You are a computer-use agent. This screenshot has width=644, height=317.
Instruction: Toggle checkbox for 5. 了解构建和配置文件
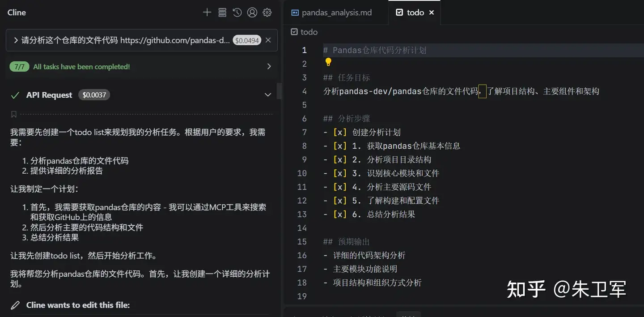(340, 201)
